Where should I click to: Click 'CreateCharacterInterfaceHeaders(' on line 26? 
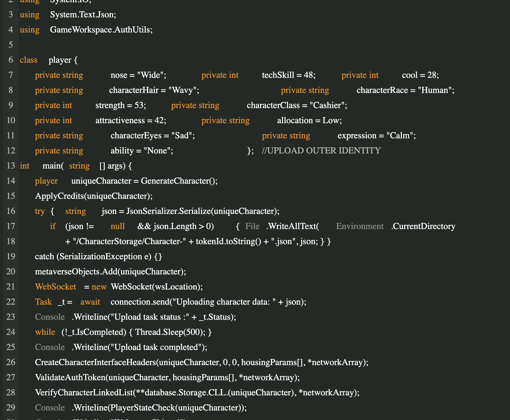coord(97,362)
